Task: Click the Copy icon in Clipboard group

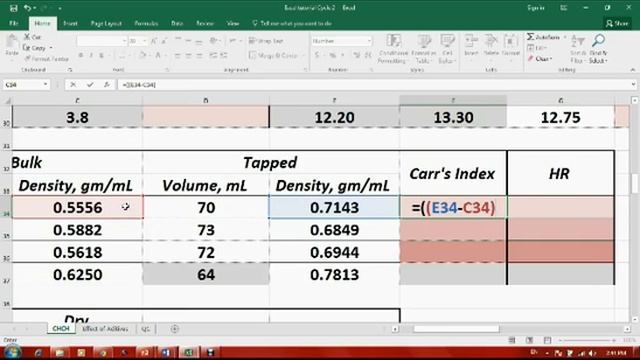Action: (27, 48)
